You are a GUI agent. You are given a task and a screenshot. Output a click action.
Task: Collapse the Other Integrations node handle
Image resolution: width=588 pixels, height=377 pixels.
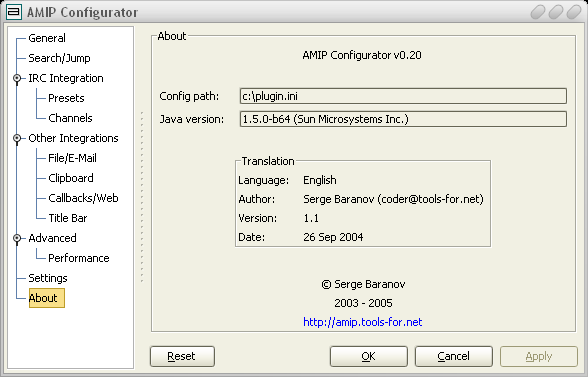[x=17, y=138]
